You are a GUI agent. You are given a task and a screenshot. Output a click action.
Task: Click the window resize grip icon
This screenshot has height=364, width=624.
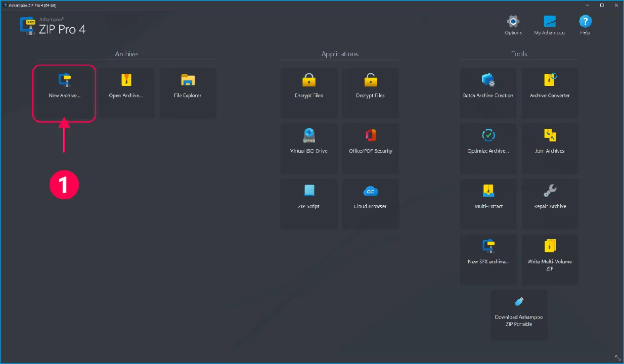point(618,358)
